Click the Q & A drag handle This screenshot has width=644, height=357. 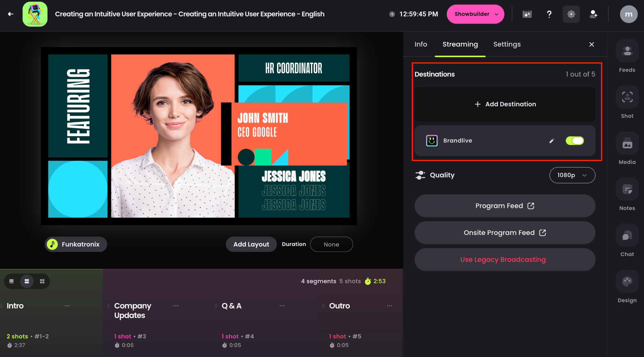click(x=216, y=306)
